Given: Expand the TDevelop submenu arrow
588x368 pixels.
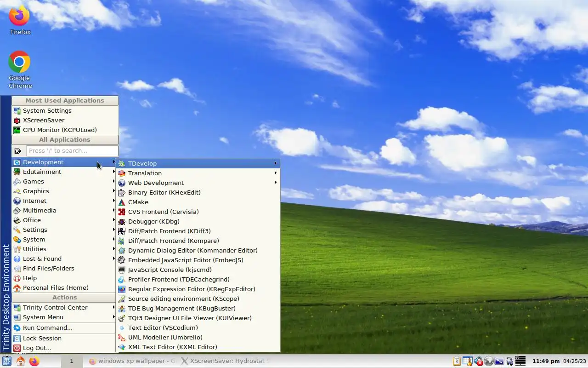Looking at the screenshot, I should [276, 163].
